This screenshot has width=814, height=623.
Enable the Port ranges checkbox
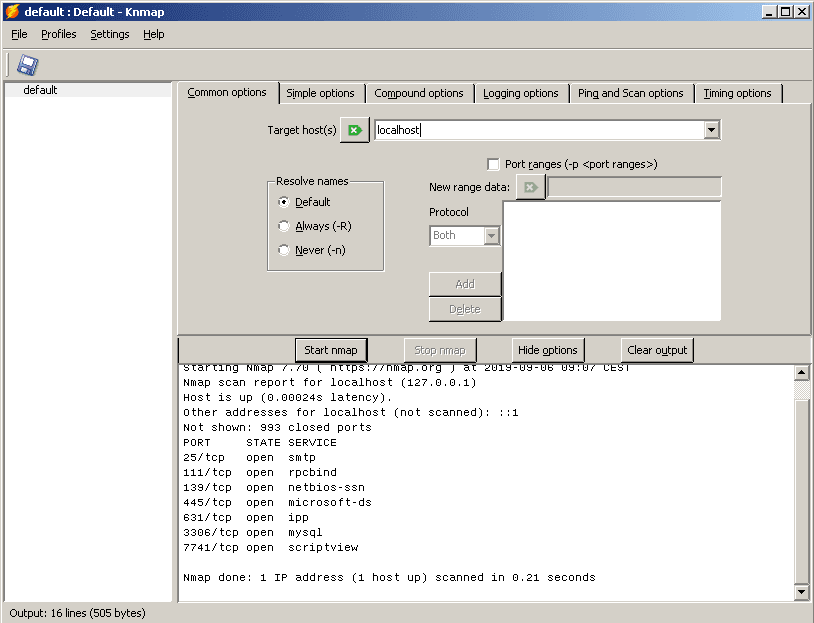click(493, 164)
